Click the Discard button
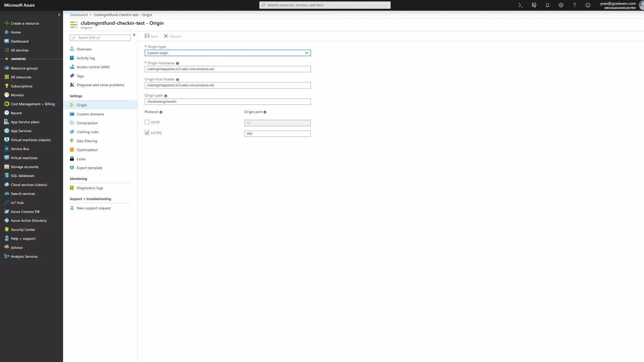Screen dimensions: 644x362 point(172,36)
